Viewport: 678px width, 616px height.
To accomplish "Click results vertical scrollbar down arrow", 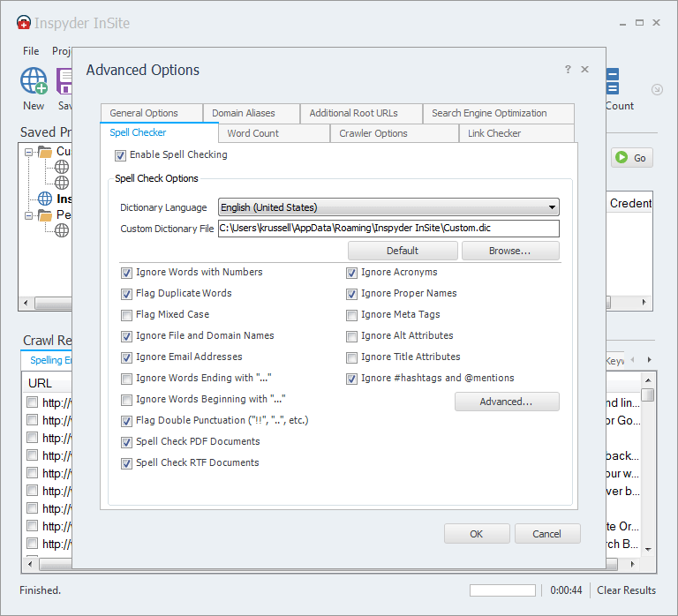I will (648, 550).
